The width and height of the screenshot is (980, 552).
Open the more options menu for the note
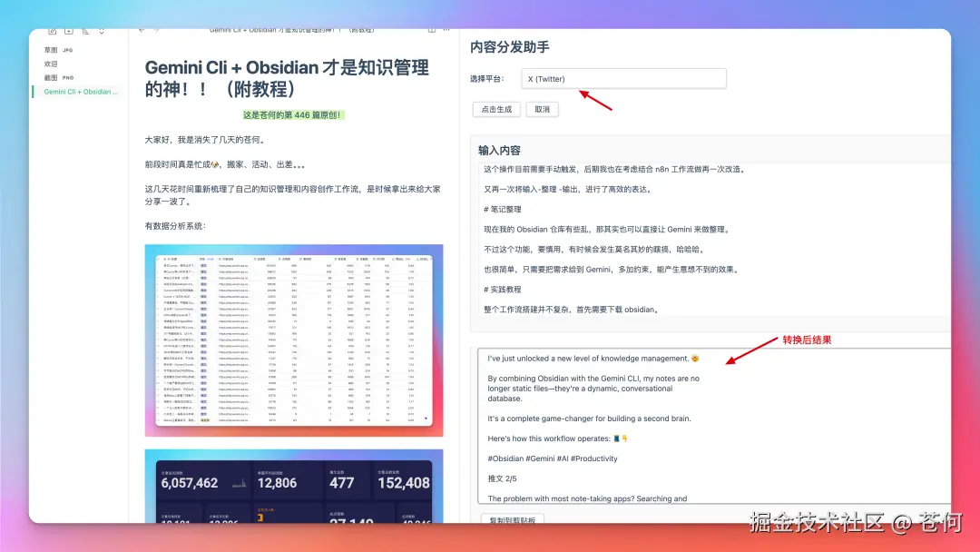[x=446, y=30]
